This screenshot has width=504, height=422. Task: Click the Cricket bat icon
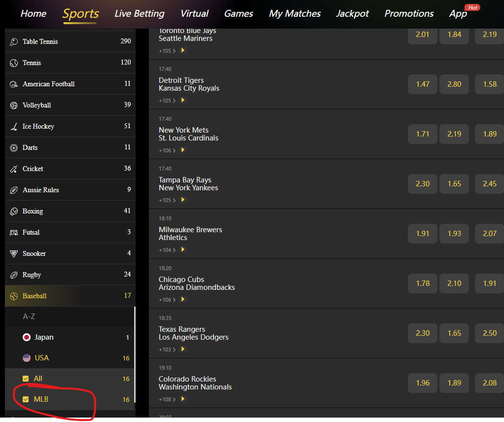[x=14, y=169]
